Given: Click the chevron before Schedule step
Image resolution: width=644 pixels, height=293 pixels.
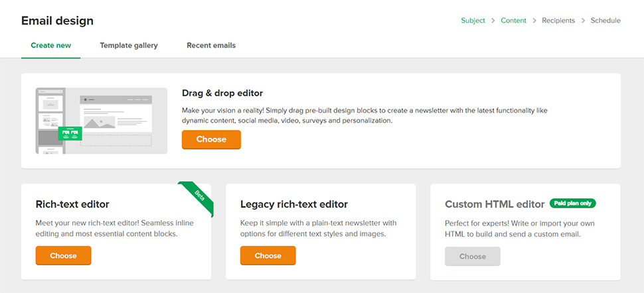Looking at the screenshot, I should (x=583, y=21).
